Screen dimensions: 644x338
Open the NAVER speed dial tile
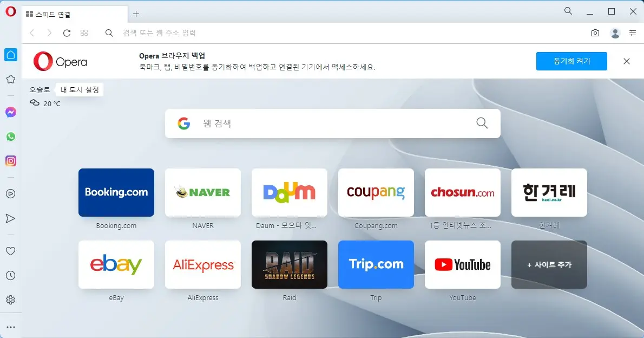pos(203,192)
